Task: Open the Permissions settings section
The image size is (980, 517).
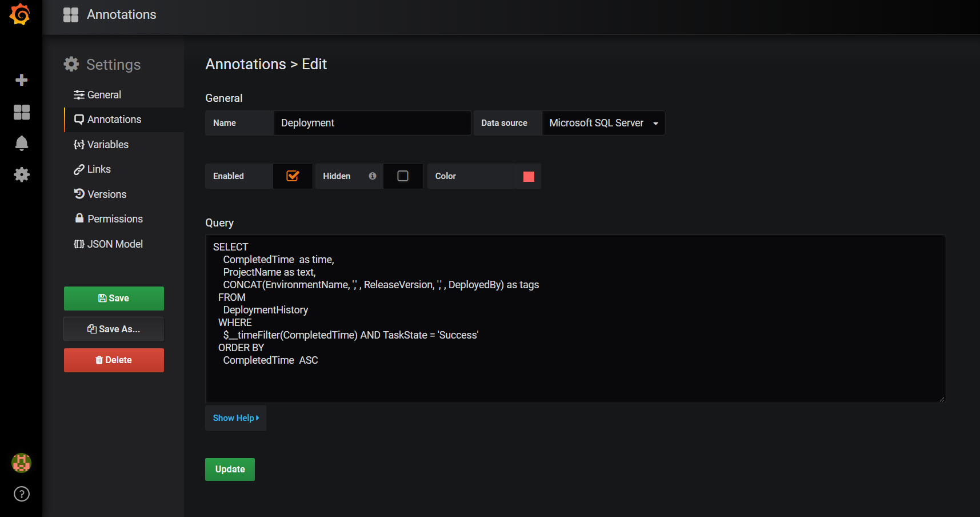Action: [x=115, y=218]
